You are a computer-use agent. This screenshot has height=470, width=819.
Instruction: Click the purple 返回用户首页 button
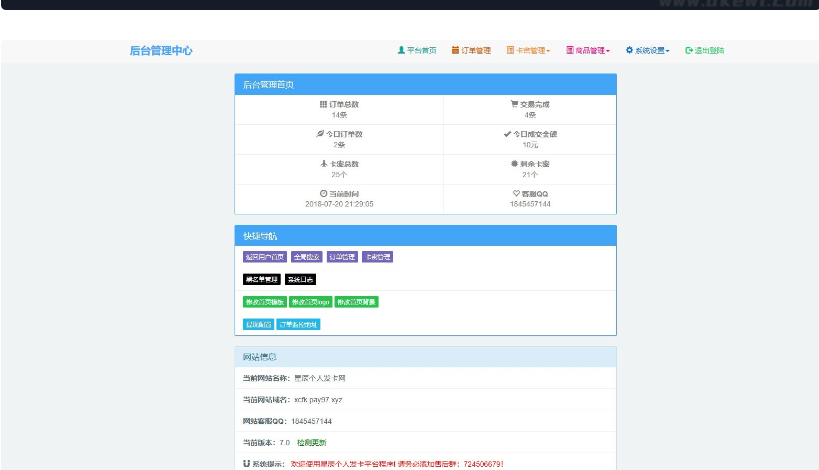coord(265,257)
